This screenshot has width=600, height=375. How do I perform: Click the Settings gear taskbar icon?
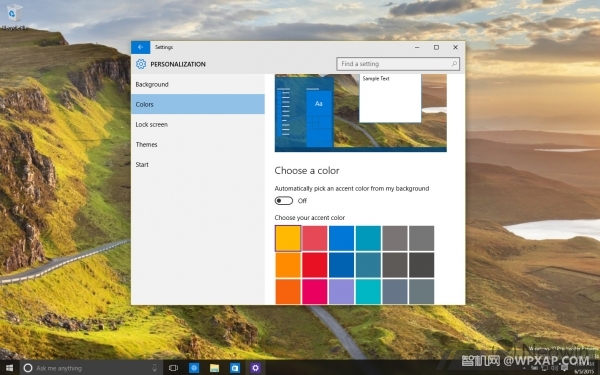[255, 368]
